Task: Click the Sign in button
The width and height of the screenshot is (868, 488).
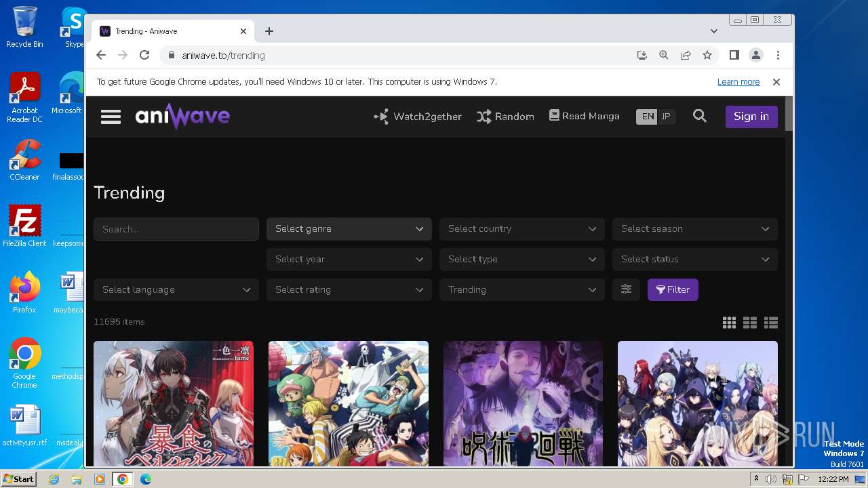Action: (x=751, y=117)
